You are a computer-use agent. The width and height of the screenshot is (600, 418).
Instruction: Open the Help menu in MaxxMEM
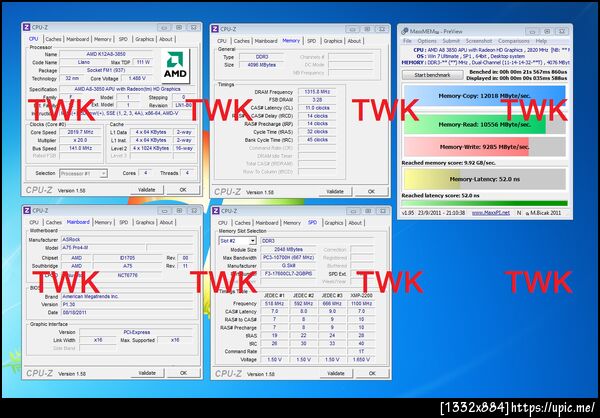(x=541, y=41)
